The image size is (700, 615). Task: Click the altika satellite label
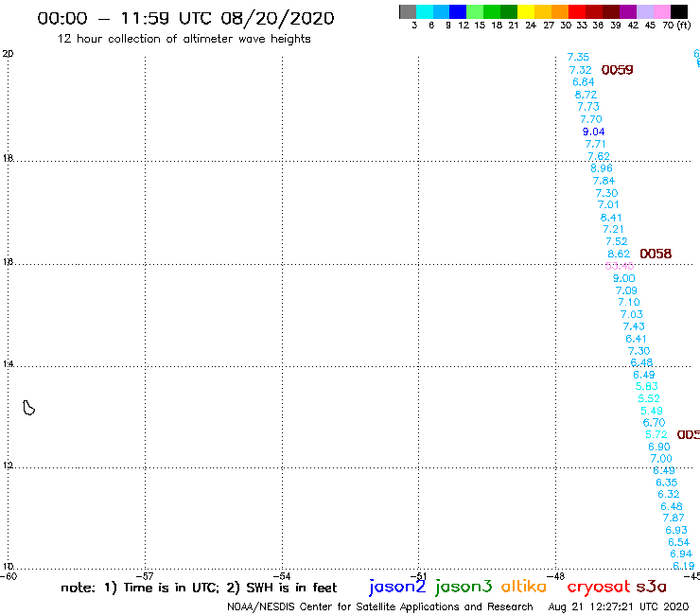[x=524, y=587]
